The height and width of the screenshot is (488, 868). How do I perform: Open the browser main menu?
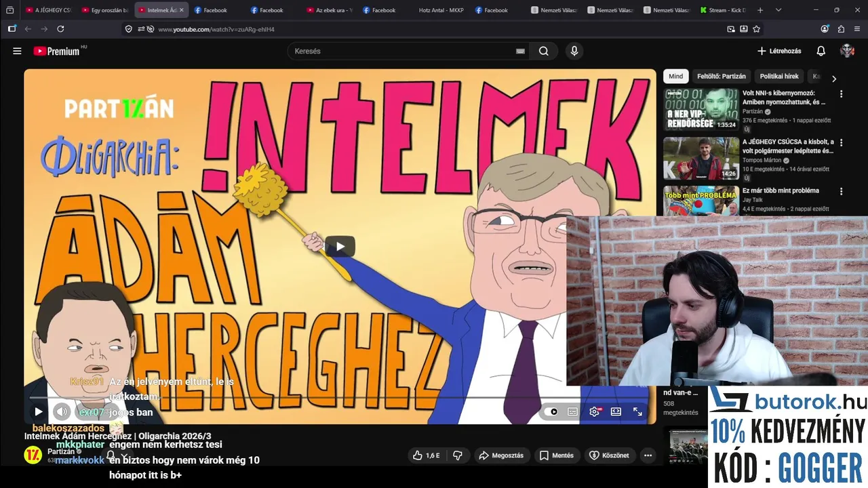pos(857,29)
